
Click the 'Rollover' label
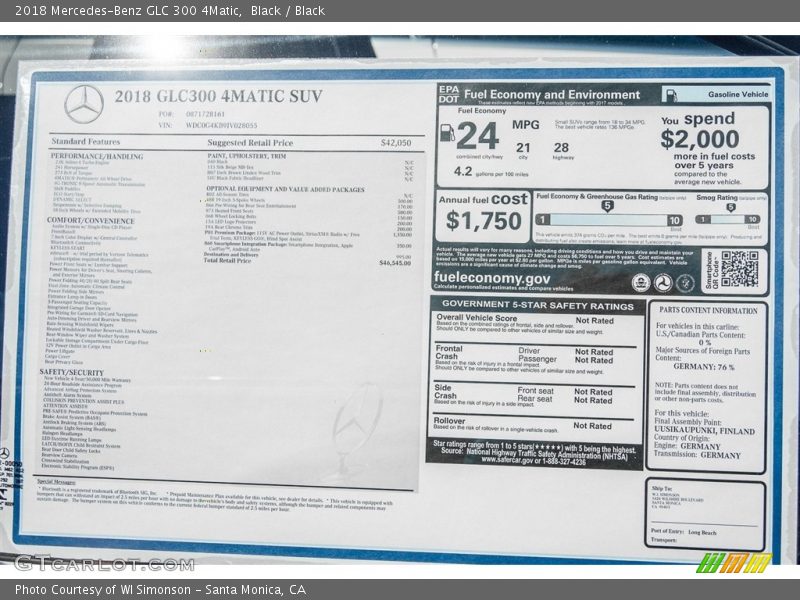(449, 421)
